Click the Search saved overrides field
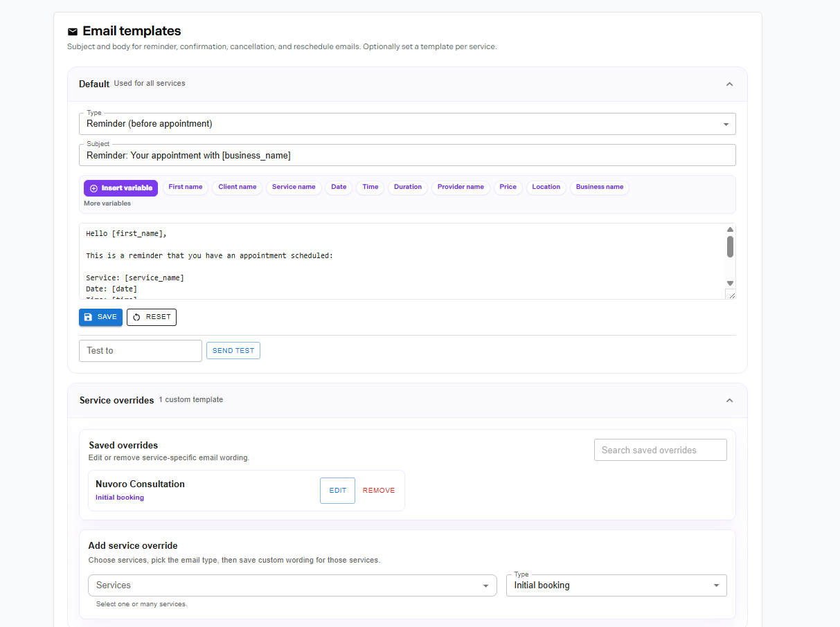 click(661, 450)
